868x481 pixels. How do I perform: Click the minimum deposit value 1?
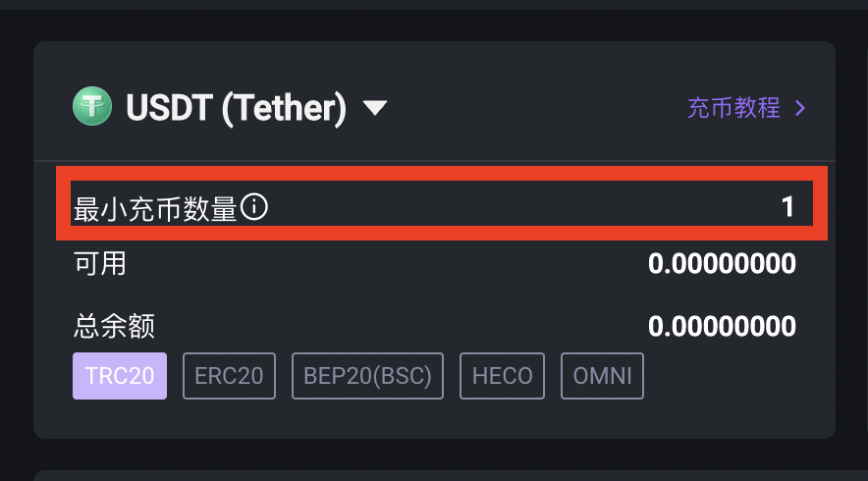[787, 207]
